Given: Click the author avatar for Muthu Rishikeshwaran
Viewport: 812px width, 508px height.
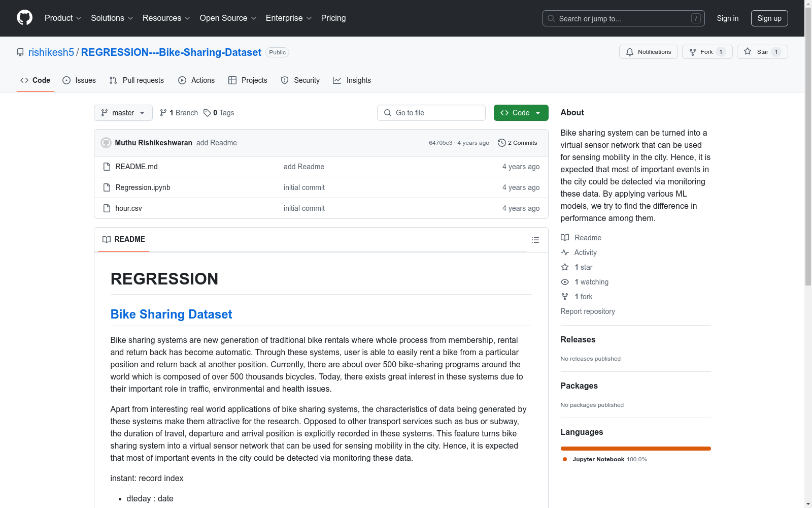Looking at the screenshot, I should [106, 143].
